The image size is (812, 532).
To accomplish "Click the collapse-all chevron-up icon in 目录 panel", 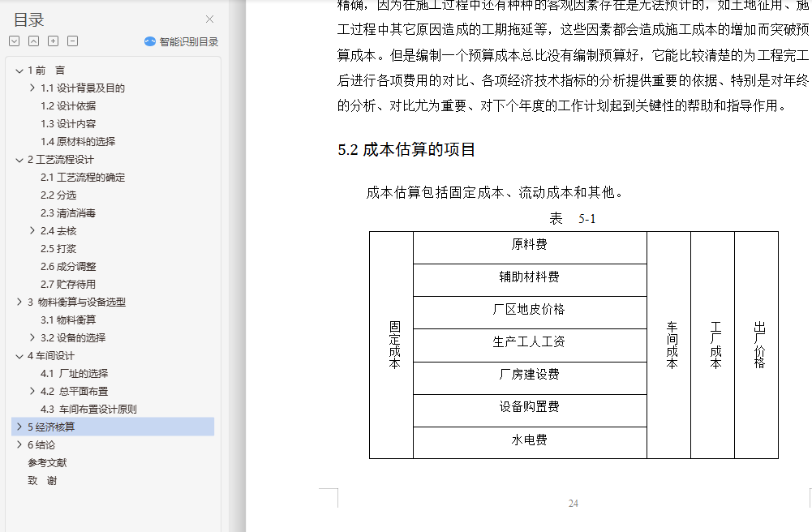I will (x=33, y=41).
